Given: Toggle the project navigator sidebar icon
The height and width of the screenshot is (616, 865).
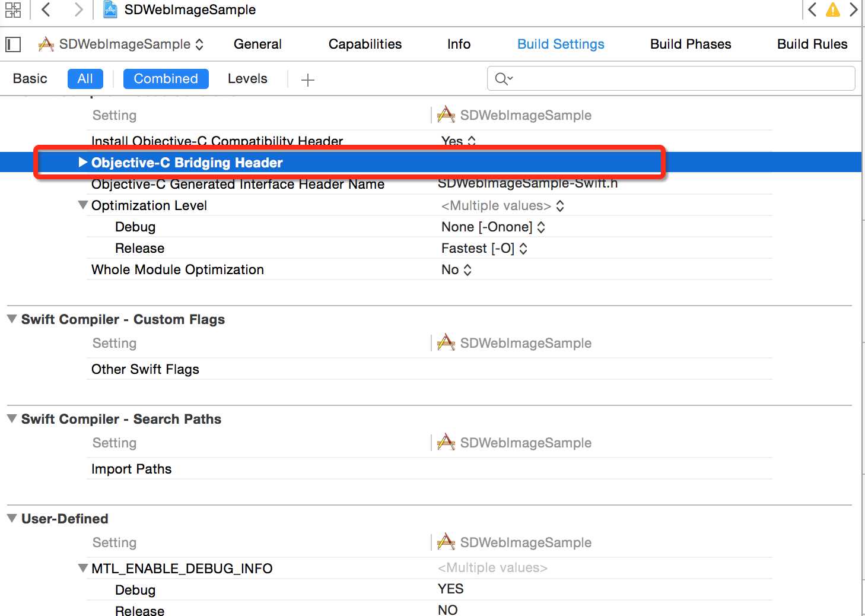Looking at the screenshot, I should pyautogui.click(x=13, y=45).
